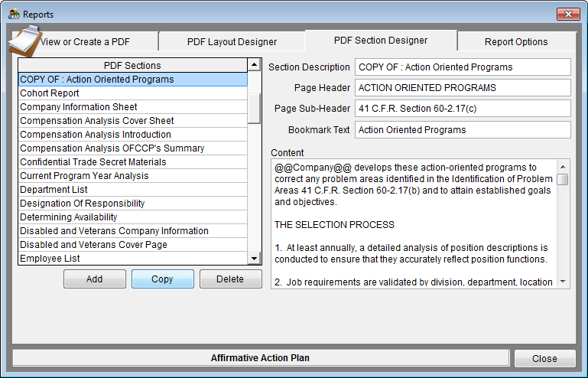The width and height of the screenshot is (588, 378).
Task: Open the Report Options tab
Action: point(516,41)
